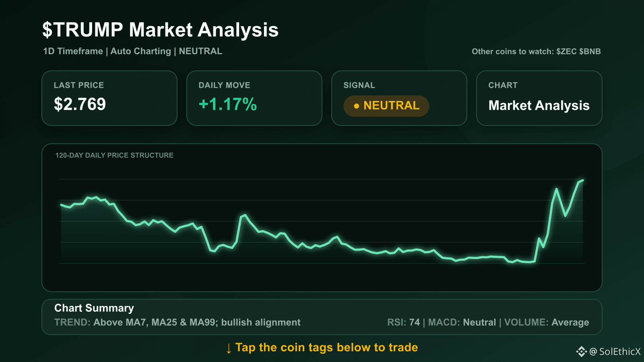This screenshot has height=362, width=644.
Task: Click the $TRUMP Market Analysis title
Action: [x=160, y=30]
